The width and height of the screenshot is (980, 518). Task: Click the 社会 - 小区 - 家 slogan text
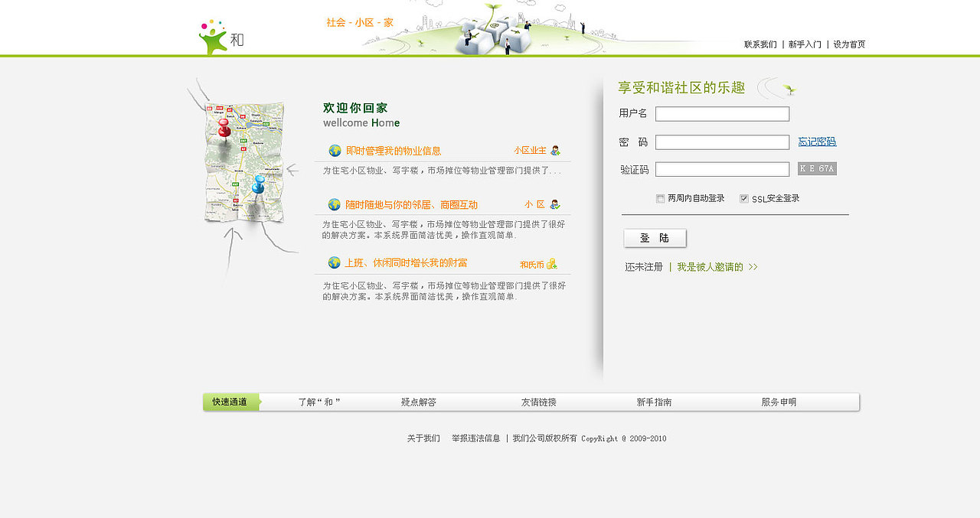[x=360, y=23]
